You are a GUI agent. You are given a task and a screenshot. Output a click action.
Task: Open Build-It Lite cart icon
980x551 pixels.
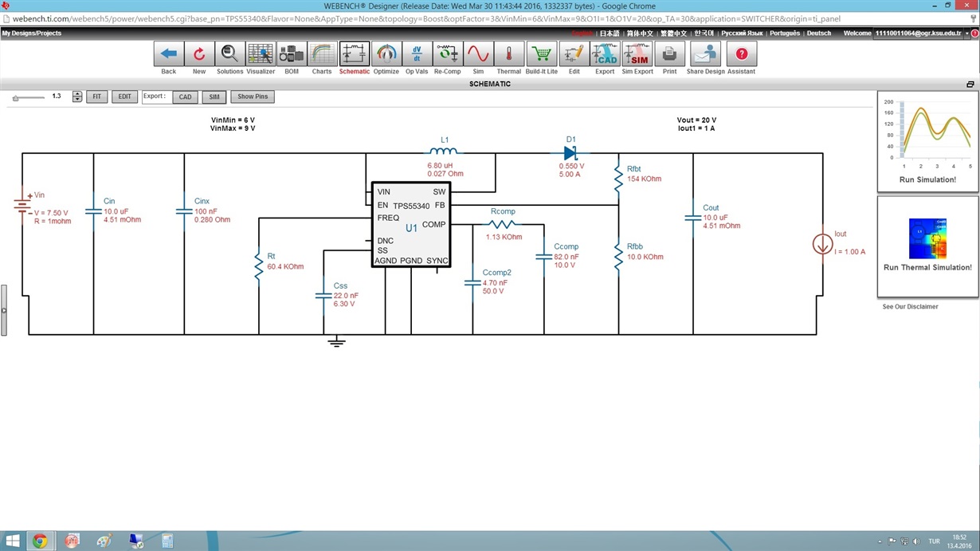pos(542,54)
